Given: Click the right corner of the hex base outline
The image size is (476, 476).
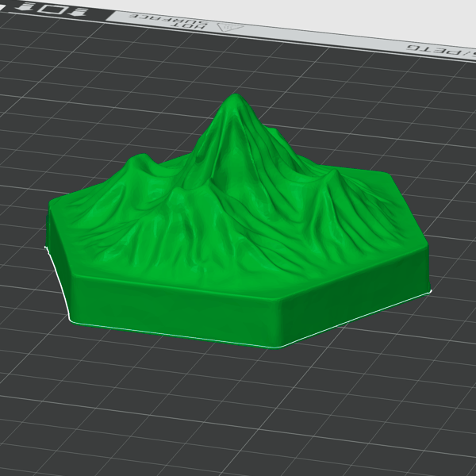Looking at the screenshot, I should [429, 292].
